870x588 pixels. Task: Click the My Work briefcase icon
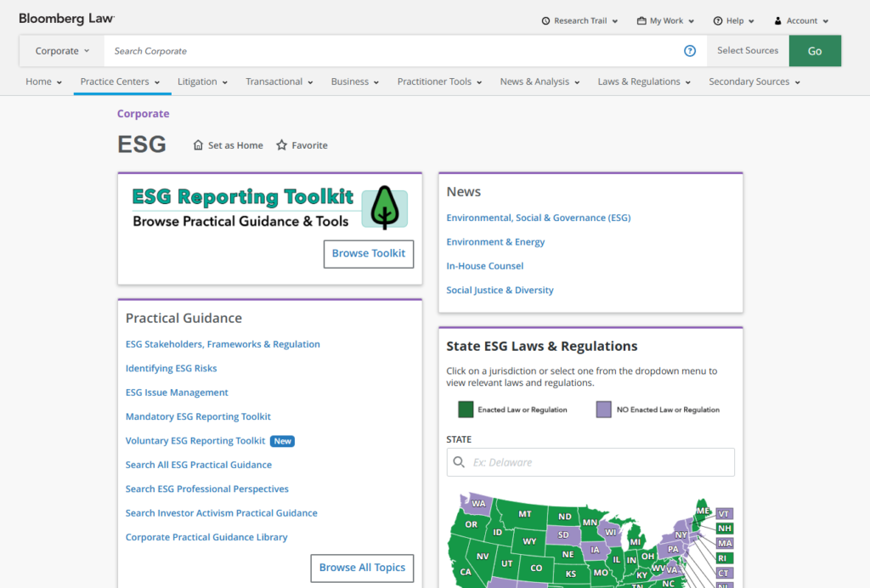[x=641, y=21]
